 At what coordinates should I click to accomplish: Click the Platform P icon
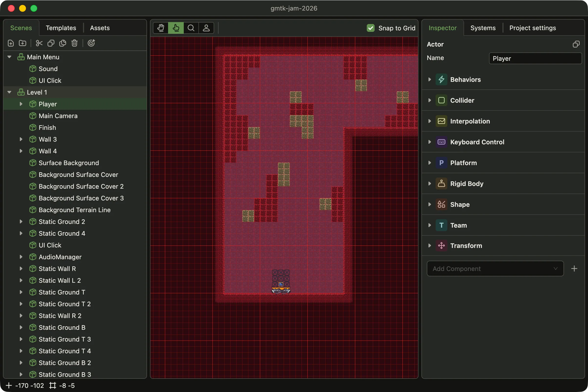click(x=441, y=163)
